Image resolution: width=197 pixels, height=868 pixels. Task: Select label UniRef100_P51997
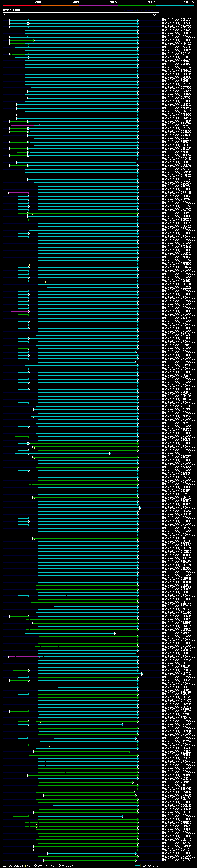pos(177,612)
